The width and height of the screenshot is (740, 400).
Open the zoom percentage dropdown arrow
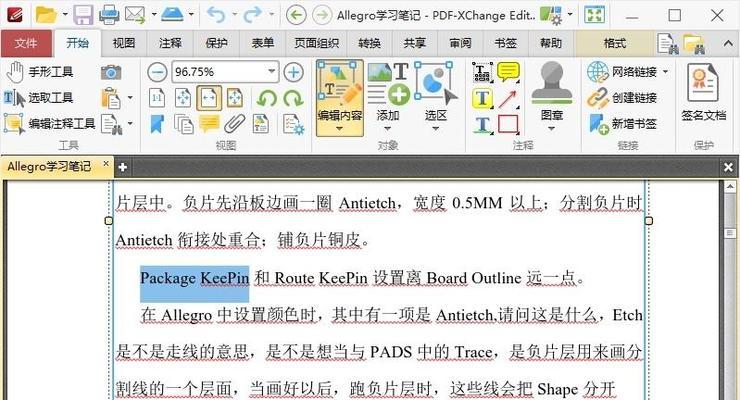[272, 72]
